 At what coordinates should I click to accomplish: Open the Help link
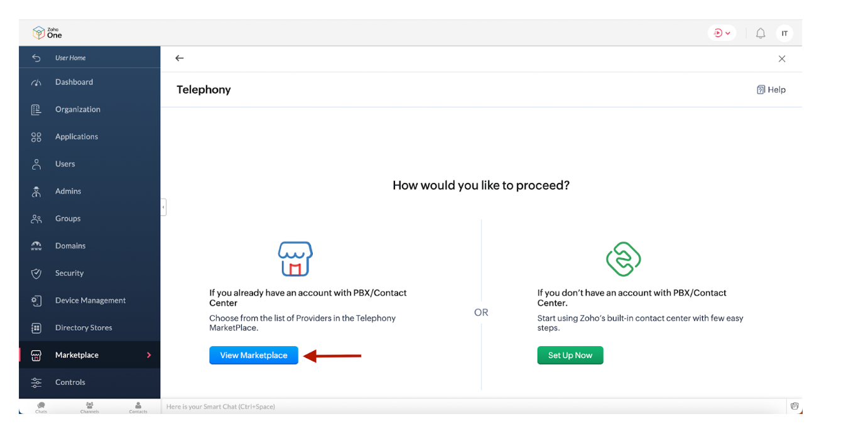(771, 90)
